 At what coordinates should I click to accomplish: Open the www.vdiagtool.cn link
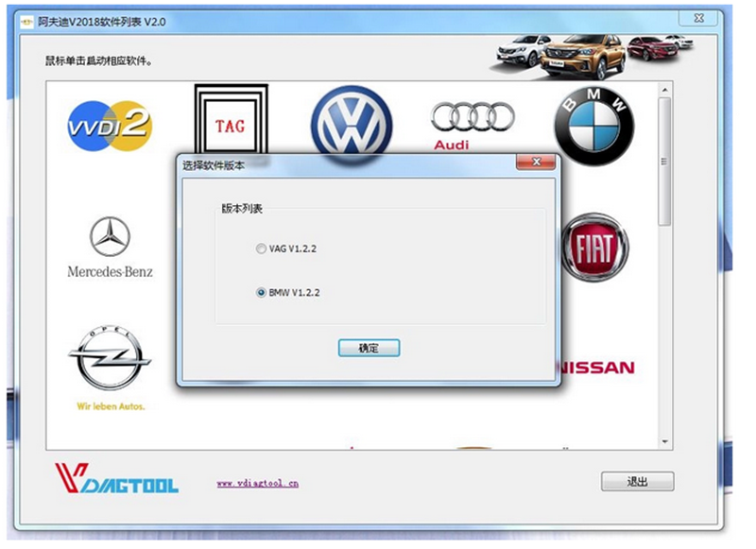(x=257, y=483)
